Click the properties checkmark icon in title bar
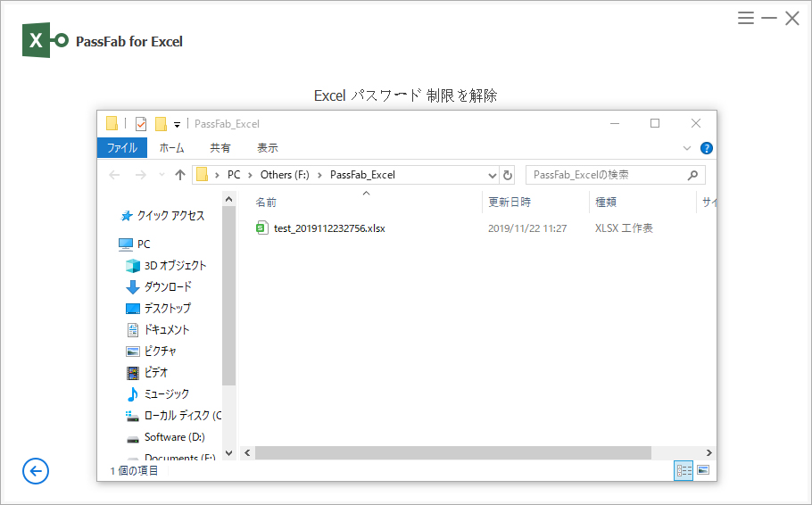Screen dimensions: 812x505 click(141, 124)
